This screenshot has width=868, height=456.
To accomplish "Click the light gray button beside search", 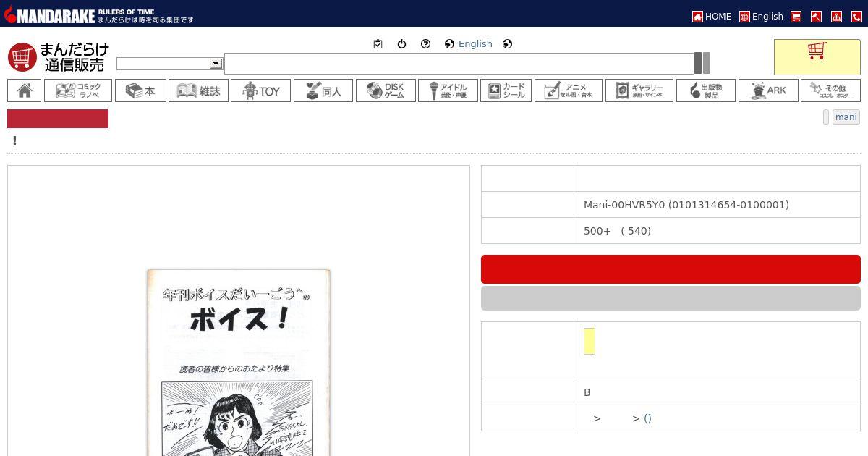I will [707, 63].
